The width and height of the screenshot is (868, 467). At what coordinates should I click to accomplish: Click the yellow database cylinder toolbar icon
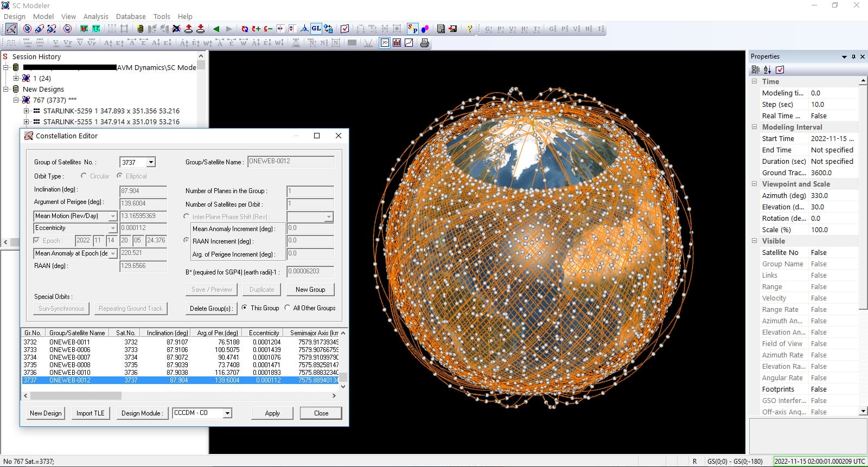point(140,29)
